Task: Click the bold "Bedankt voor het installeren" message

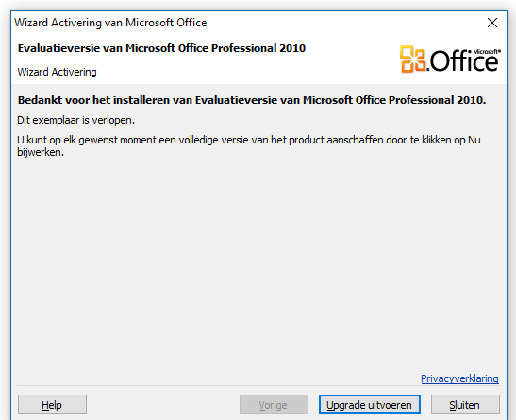Action: click(252, 100)
